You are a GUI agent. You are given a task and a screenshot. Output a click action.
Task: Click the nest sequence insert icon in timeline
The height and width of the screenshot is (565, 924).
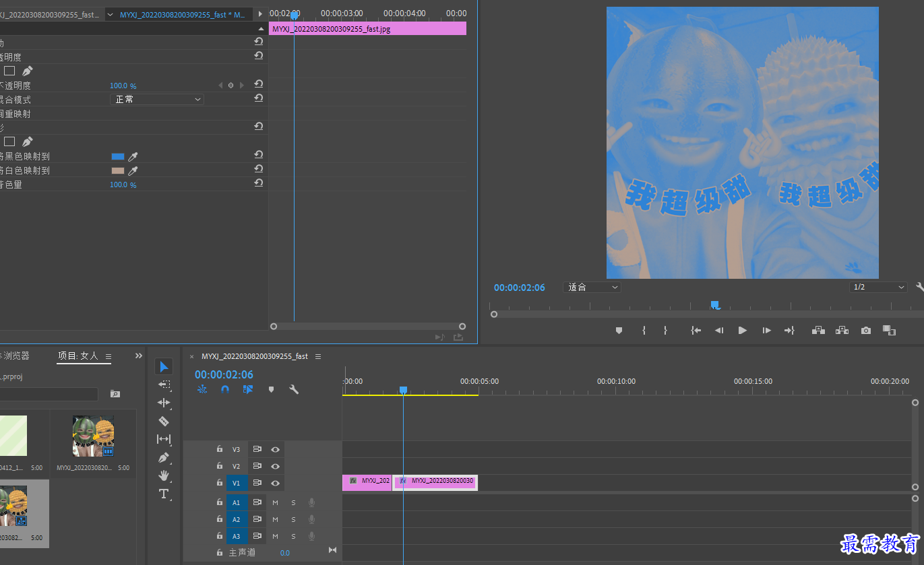(x=202, y=389)
